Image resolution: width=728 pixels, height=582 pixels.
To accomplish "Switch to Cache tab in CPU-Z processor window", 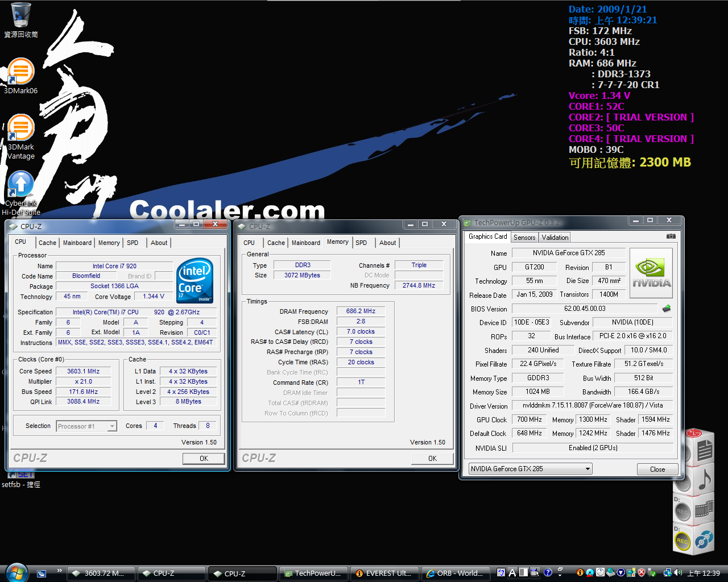I will pyautogui.click(x=47, y=243).
